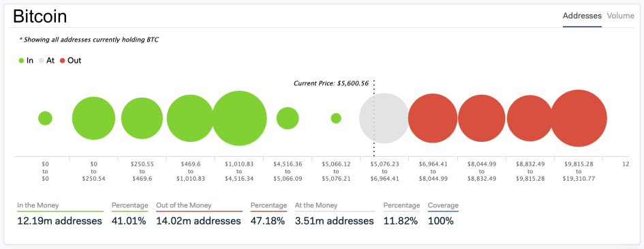
Task: Click the Current Price: $5,600.56 label
Action: (x=331, y=83)
